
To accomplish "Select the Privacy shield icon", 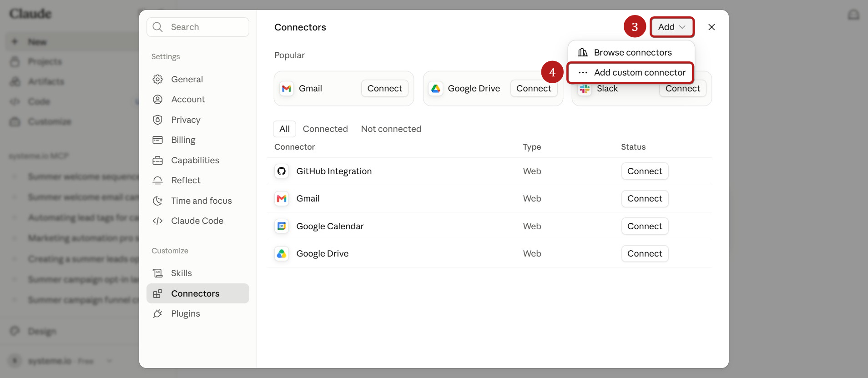I will coord(158,120).
